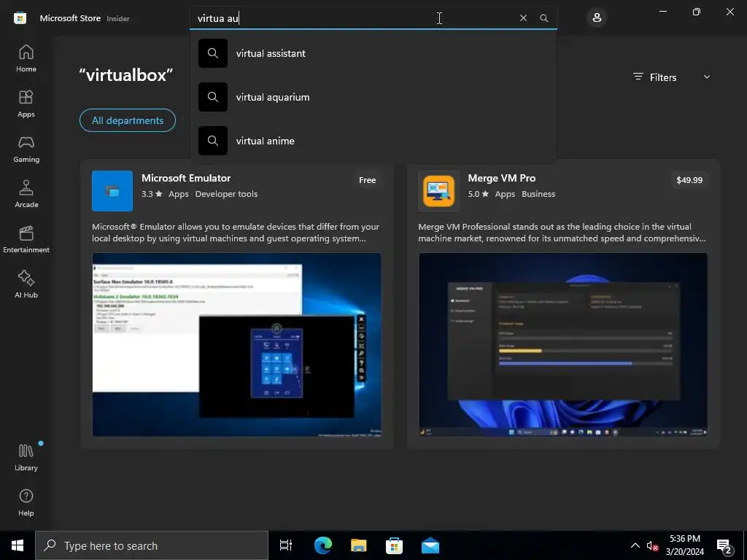Click the muted volume tray icon

coord(652,545)
